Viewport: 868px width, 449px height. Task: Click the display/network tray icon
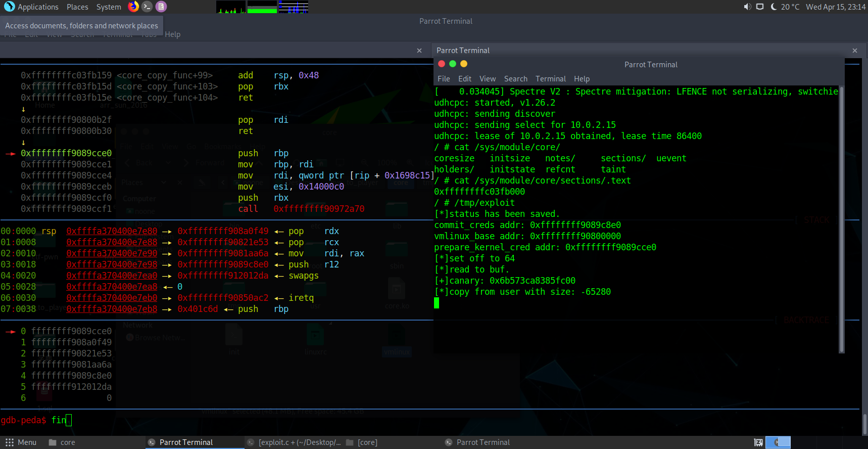click(x=760, y=7)
